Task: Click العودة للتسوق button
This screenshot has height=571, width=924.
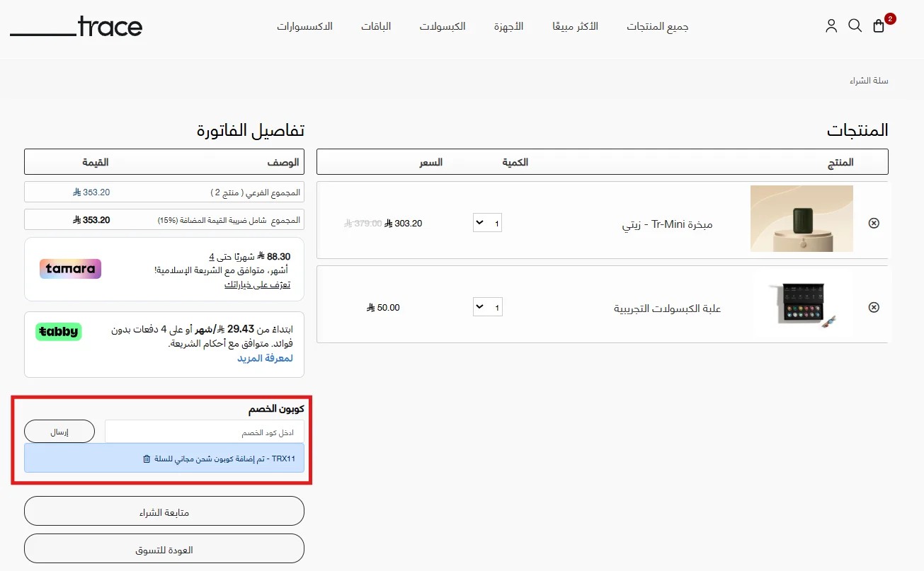Action: tap(164, 548)
